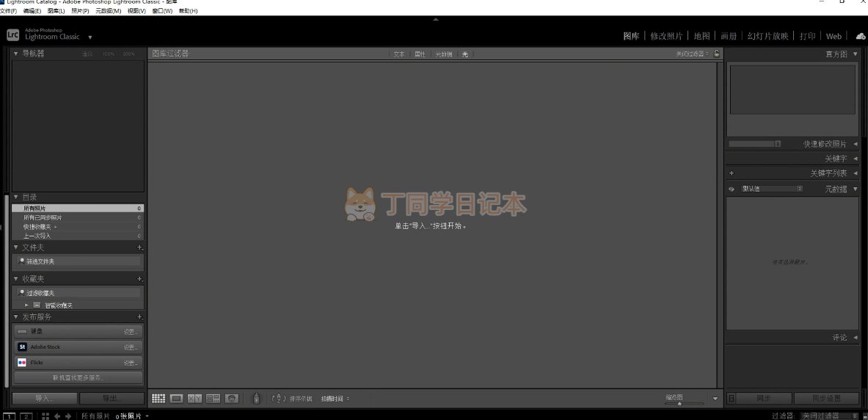
Task: Collapse the Collections panel
Action: coord(15,279)
